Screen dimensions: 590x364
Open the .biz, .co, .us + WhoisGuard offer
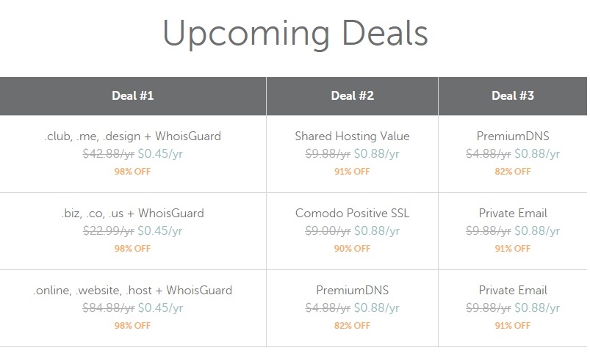[132, 214]
